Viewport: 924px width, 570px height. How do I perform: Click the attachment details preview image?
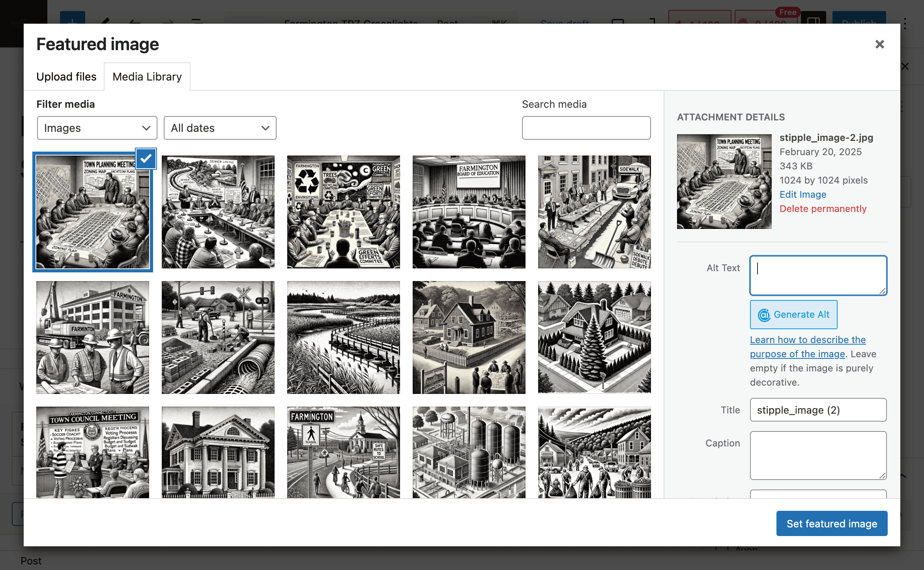point(724,182)
